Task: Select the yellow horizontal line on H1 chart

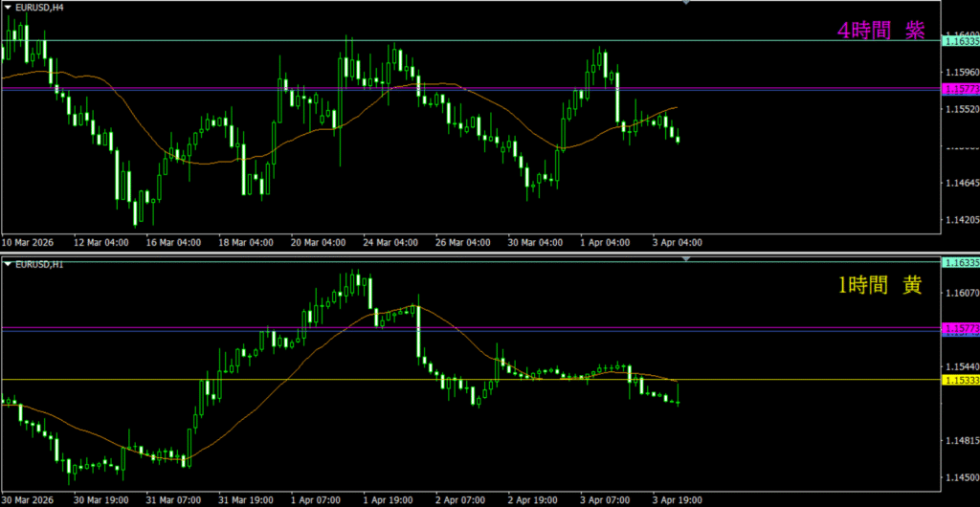Action: (287, 380)
